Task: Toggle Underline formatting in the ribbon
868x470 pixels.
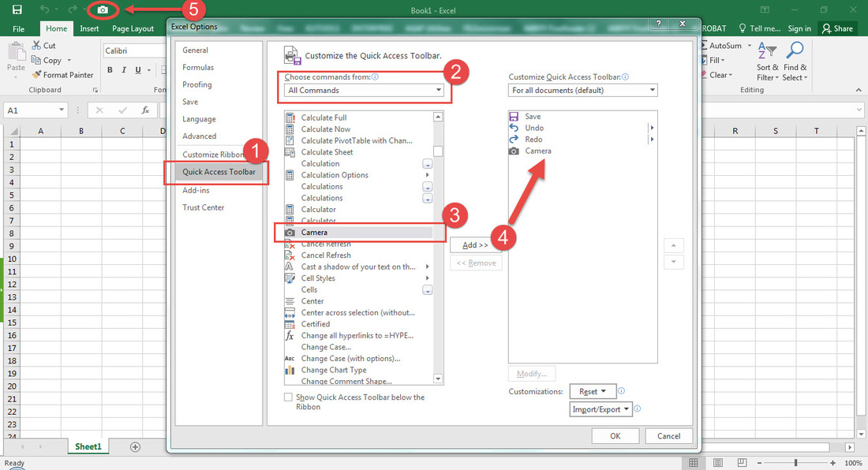Action: (138, 69)
